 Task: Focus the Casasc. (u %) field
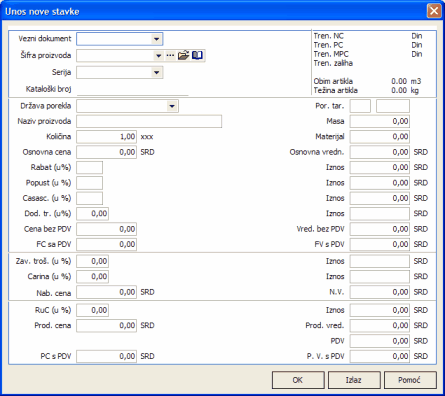pos(89,198)
